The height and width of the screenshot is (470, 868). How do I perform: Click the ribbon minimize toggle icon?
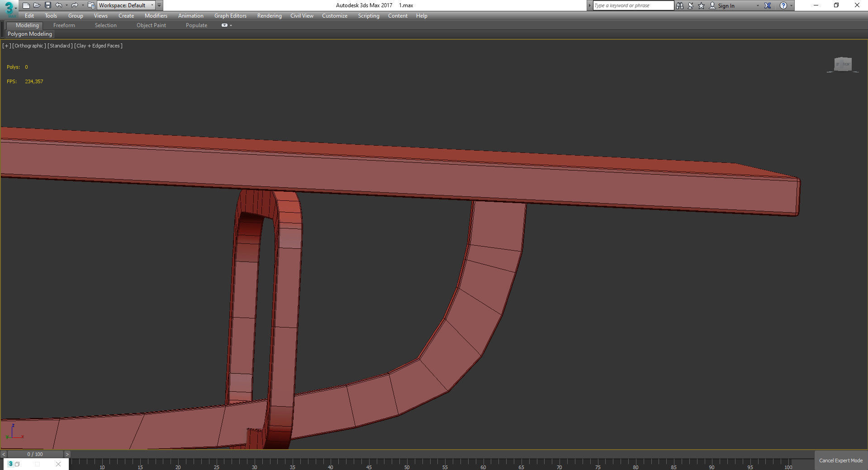224,25
